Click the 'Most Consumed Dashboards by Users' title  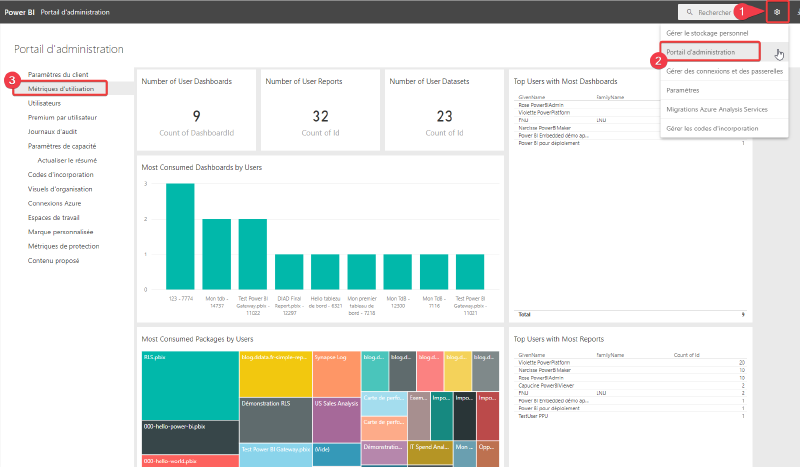click(x=202, y=167)
